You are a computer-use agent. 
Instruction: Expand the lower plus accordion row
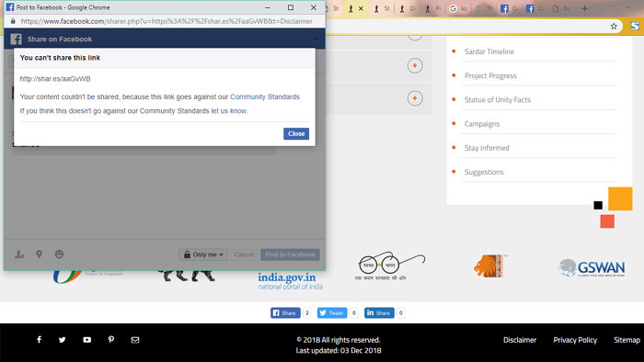pyautogui.click(x=415, y=98)
